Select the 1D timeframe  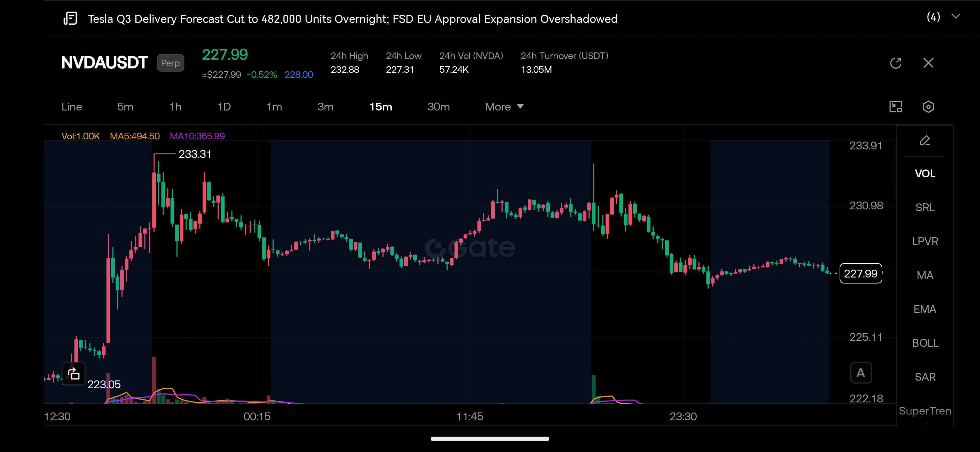point(224,107)
